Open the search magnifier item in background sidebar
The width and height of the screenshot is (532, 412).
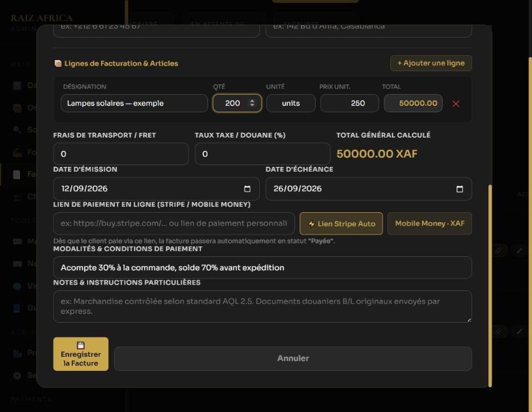[x=17, y=129]
